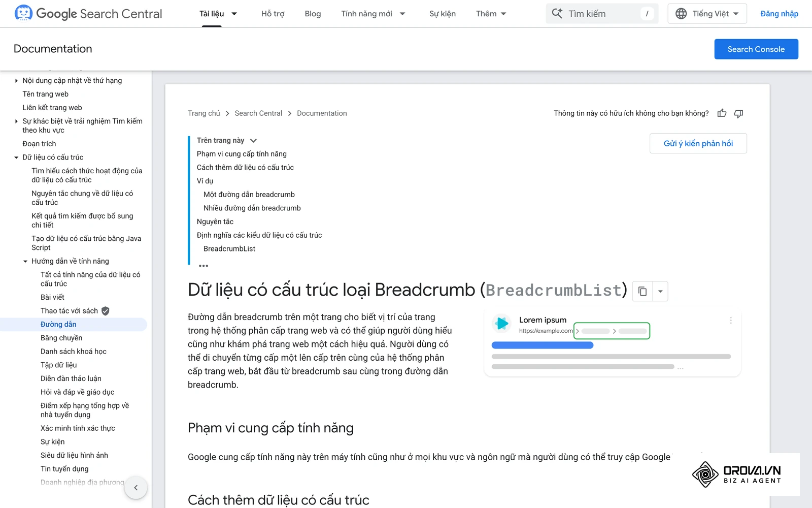This screenshot has width=812, height=508.
Task: Click the ellipsis to show more table of contents
Action: (204, 266)
